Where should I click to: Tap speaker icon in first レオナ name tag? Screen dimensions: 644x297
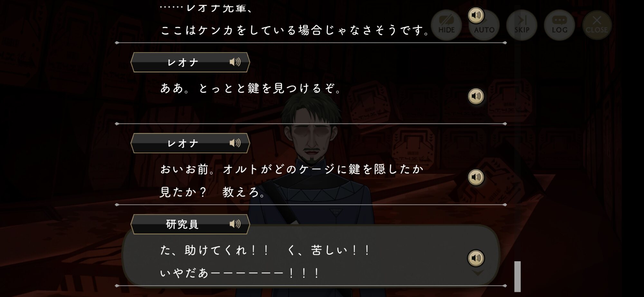235,62
